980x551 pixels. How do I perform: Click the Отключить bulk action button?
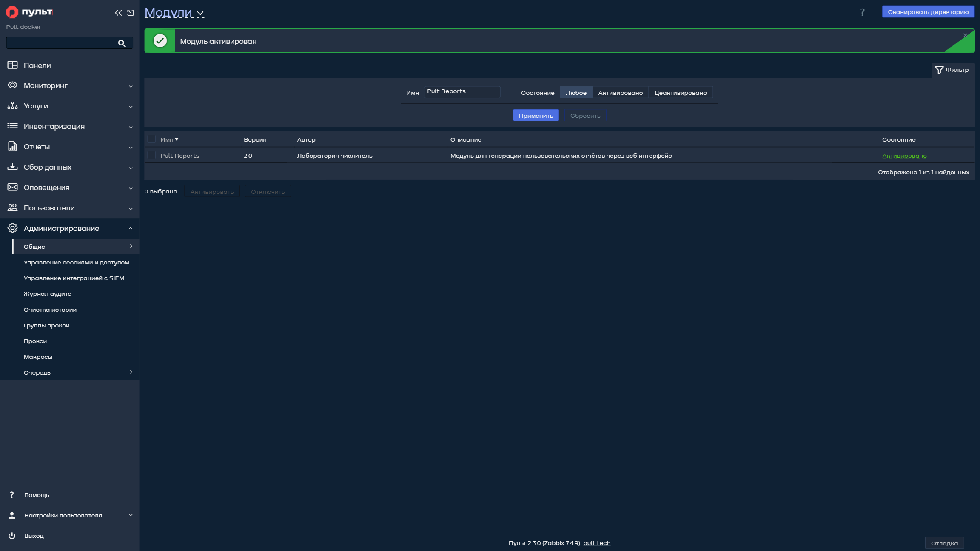click(268, 192)
